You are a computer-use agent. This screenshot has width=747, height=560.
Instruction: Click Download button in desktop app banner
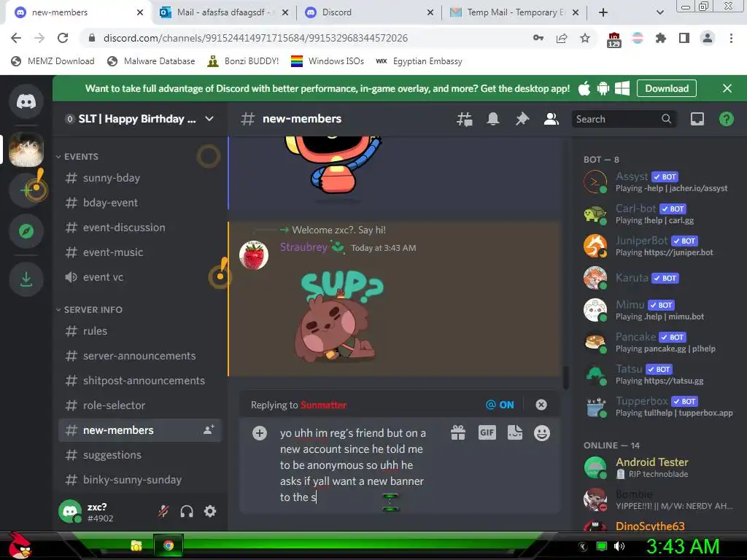pos(667,88)
